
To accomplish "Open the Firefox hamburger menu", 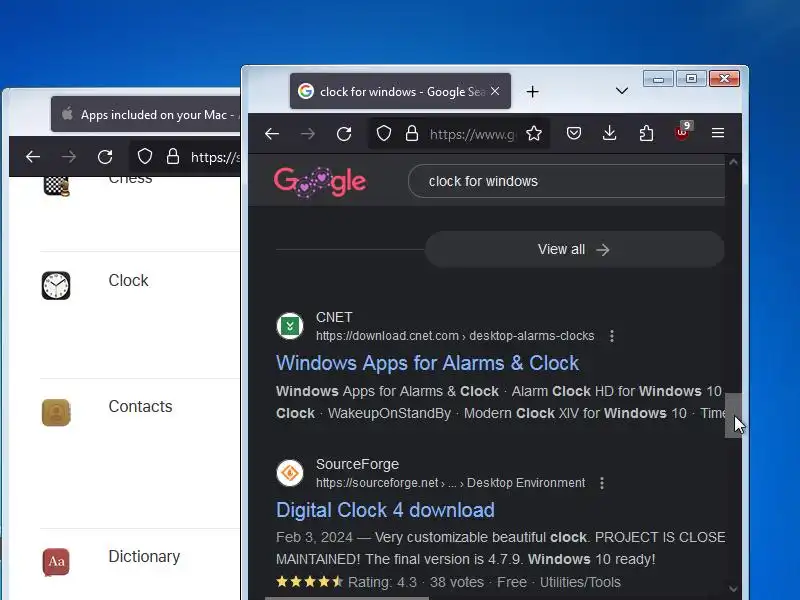I will (718, 133).
